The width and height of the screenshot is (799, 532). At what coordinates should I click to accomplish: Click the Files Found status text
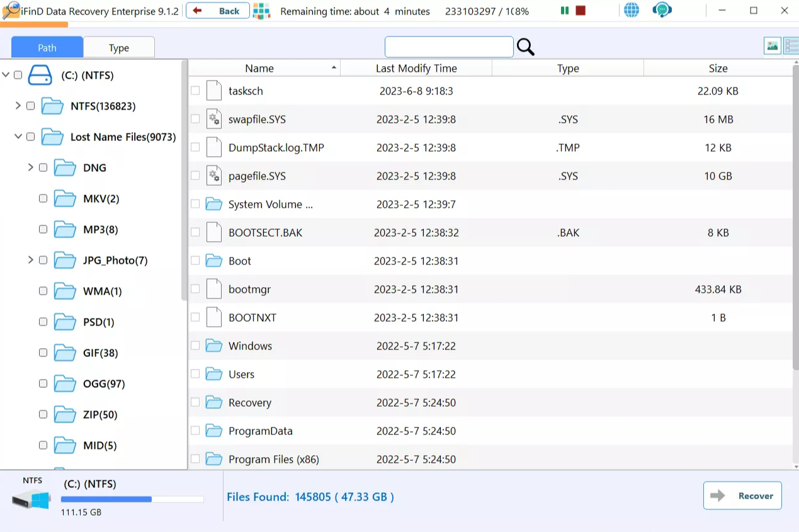tap(310, 497)
